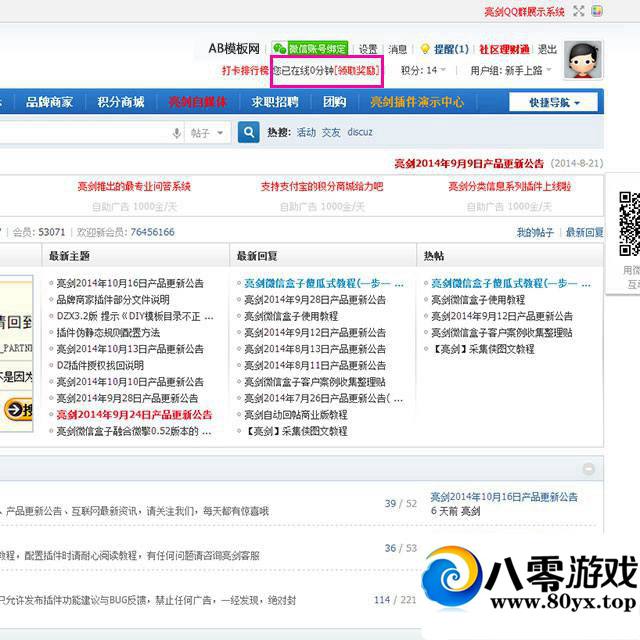
Task: Open the 打卡排行榜 check-in ranking link
Action: coord(245,71)
